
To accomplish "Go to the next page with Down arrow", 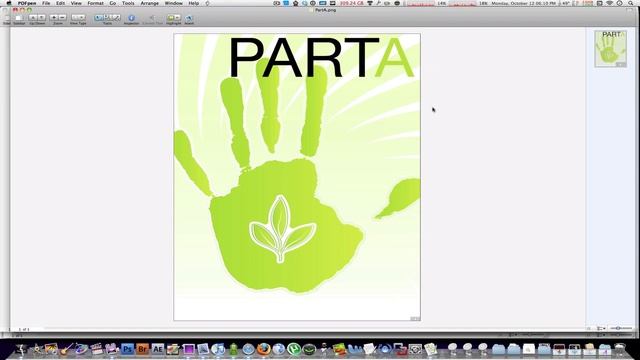I will (x=41, y=18).
